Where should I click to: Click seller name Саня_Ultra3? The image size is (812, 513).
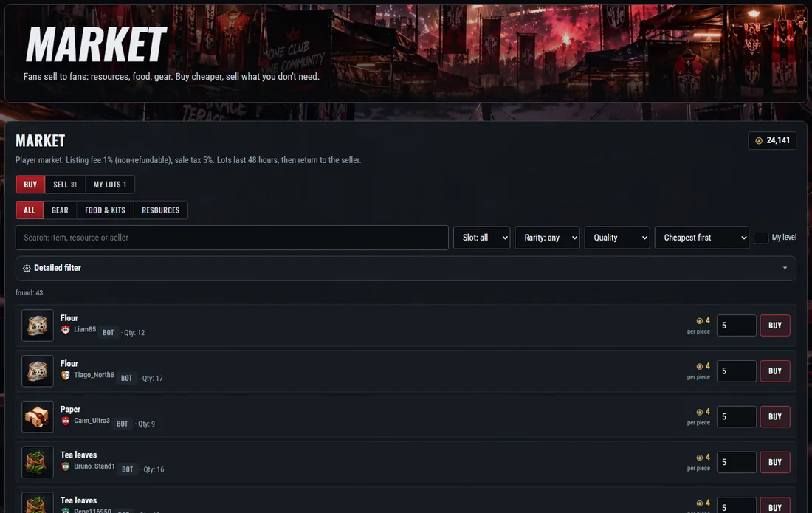[92, 420]
